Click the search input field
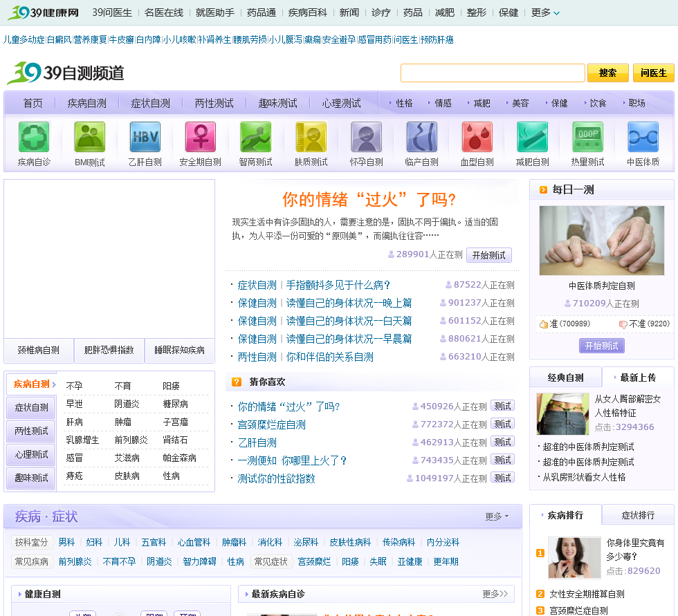The image size is (678, 616). pyautogui.click(x=493, y=73)
